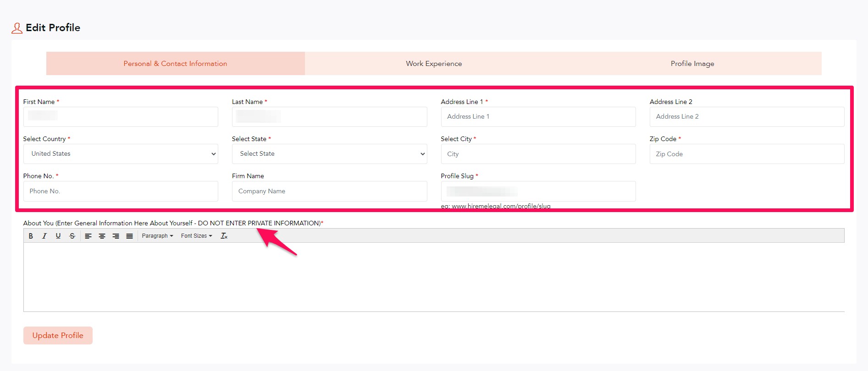Apply strikethrough formatting
This screenshot has height=371, width=868.
click(72, 236)
